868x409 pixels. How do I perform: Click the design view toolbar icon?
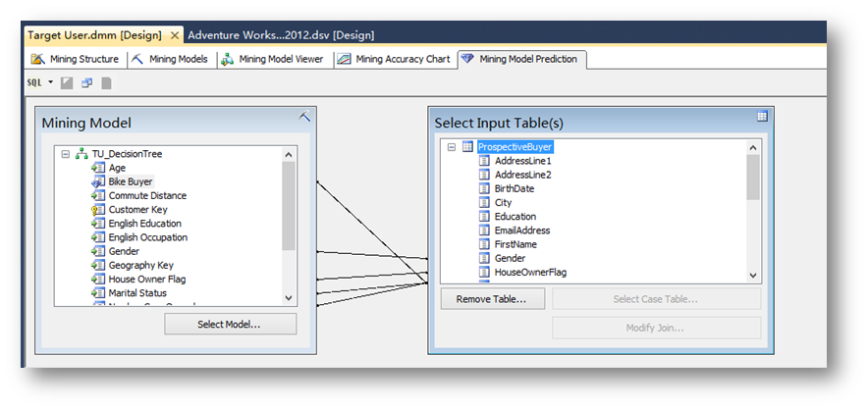pyautogui.click(x=67, y=83)
